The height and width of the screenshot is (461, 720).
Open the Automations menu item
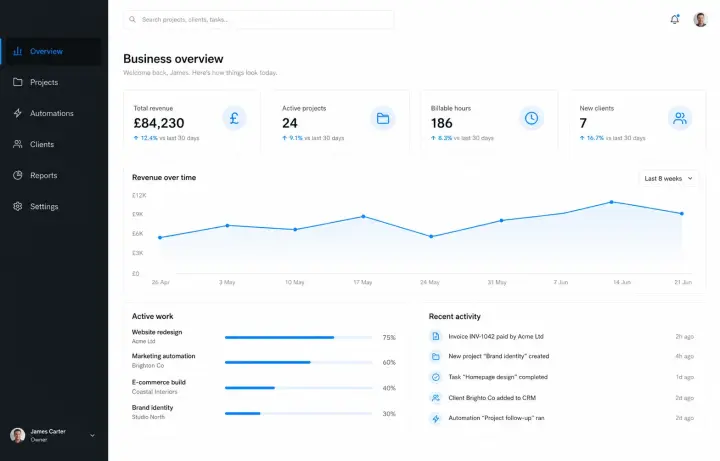(51, 113)
